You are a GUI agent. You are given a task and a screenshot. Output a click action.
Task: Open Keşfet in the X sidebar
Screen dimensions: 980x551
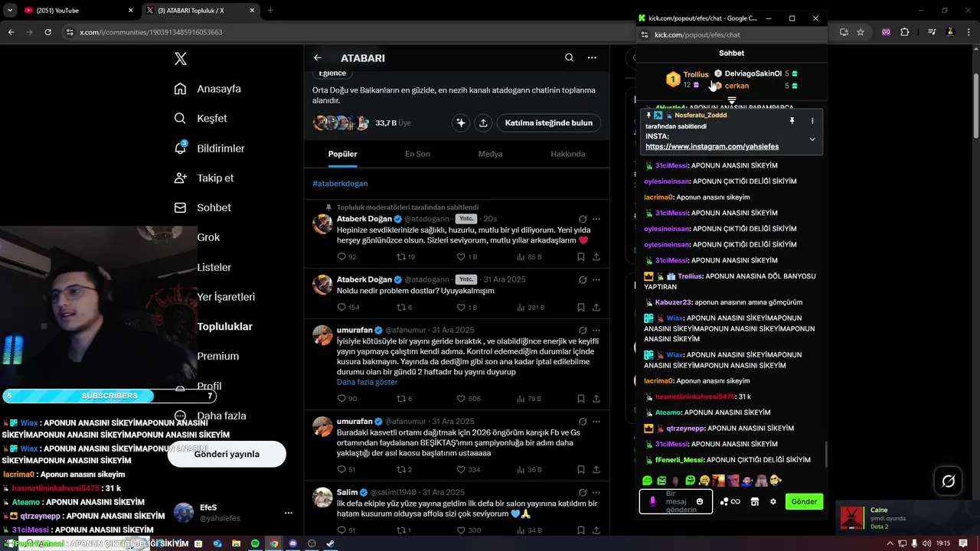(201, 119)
